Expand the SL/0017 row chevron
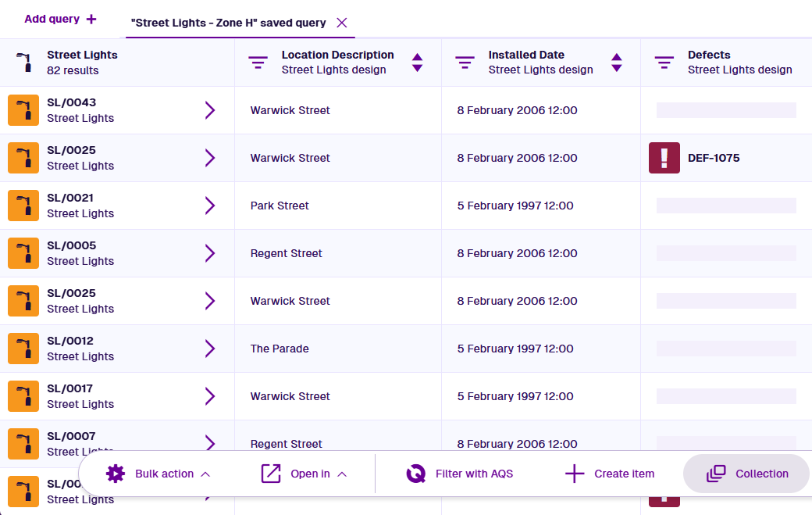 [209, 396]
